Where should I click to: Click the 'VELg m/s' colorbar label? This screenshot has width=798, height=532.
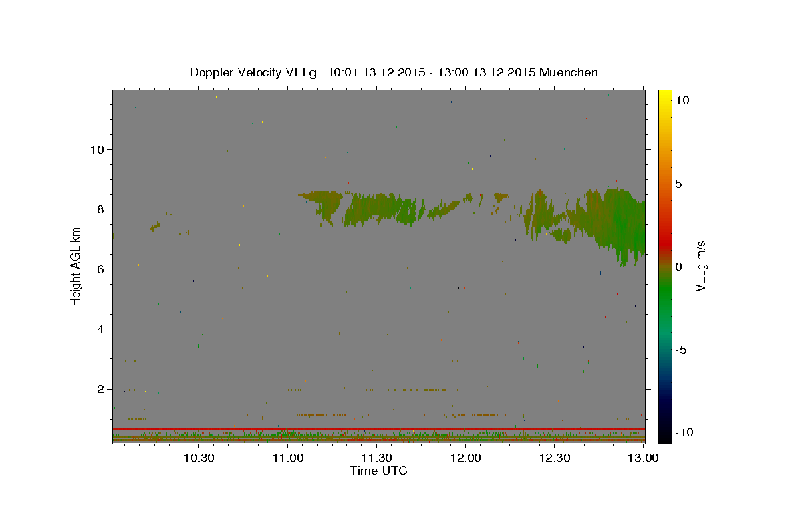pos(700,267)
